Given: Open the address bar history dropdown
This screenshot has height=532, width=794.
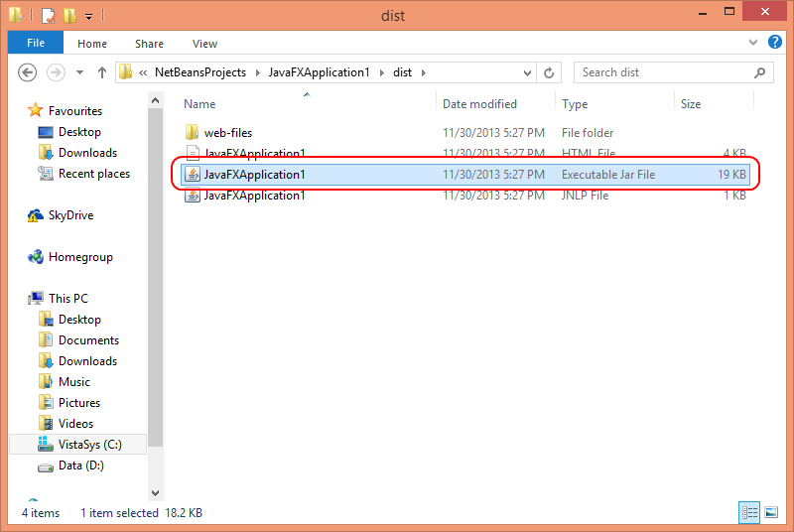Looking at the screenshot, I should [x=527, y=72].
